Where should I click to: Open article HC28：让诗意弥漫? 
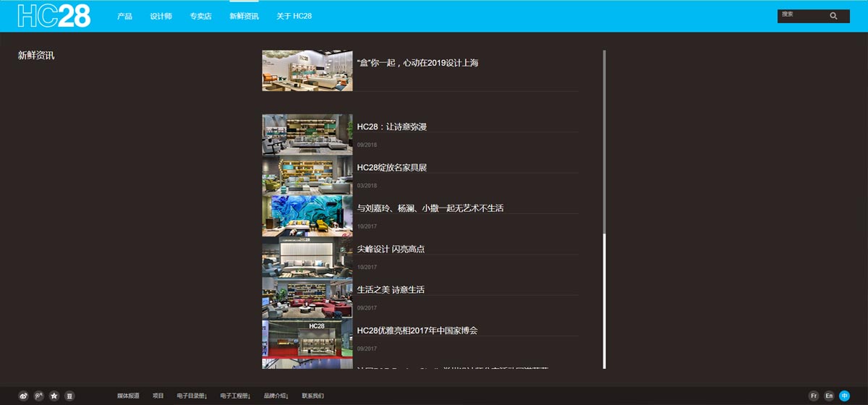tap(392, 127)
